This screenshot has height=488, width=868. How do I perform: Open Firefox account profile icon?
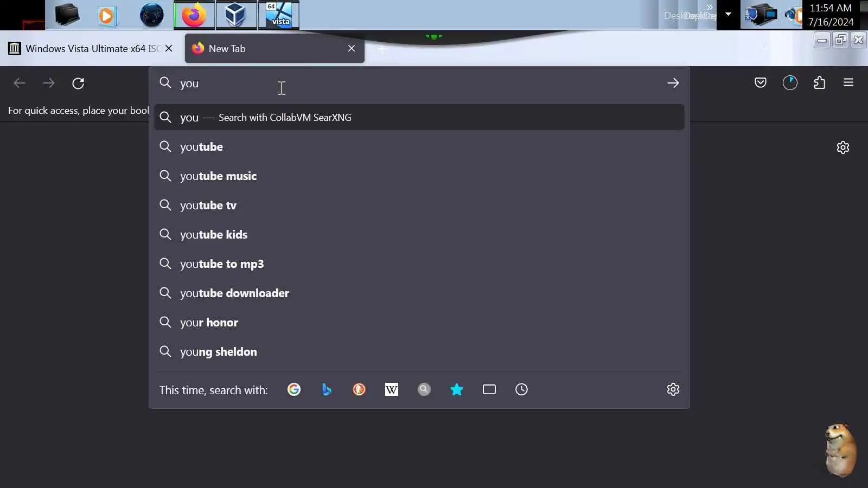(790, 82)
